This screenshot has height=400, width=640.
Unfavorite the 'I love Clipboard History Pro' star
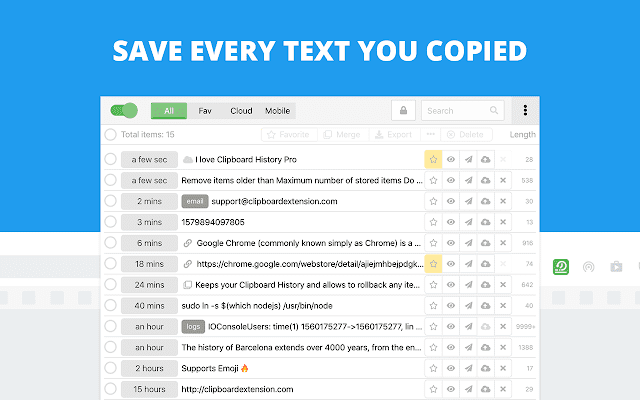pos(433,159)
